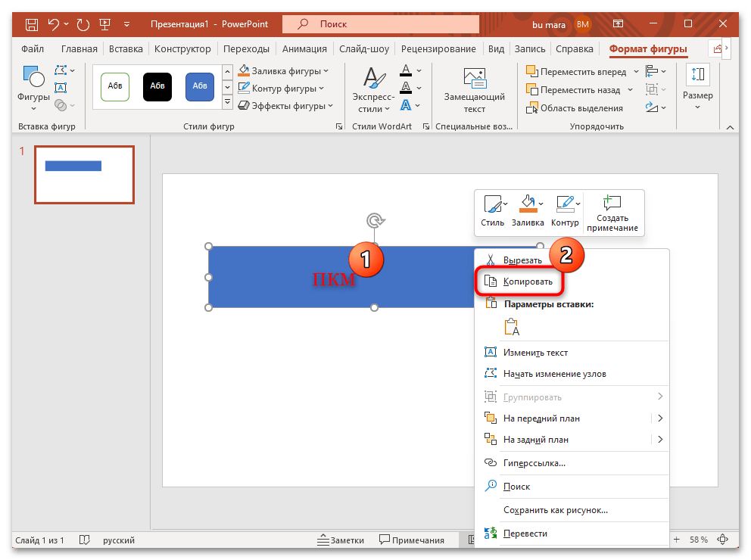Choose Копировать from context menu
The height and width of the screenshot is (560, 751).
coord(572,282)
